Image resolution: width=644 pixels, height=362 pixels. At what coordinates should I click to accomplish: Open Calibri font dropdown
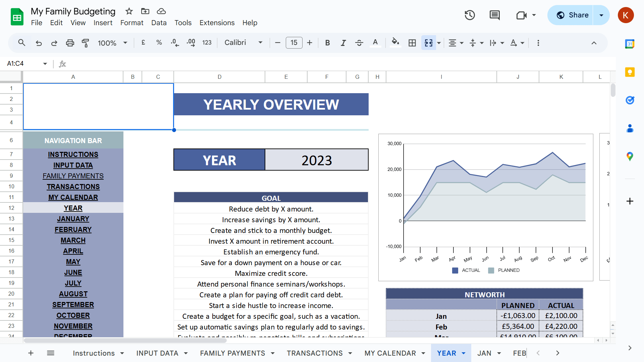(243, 43)
